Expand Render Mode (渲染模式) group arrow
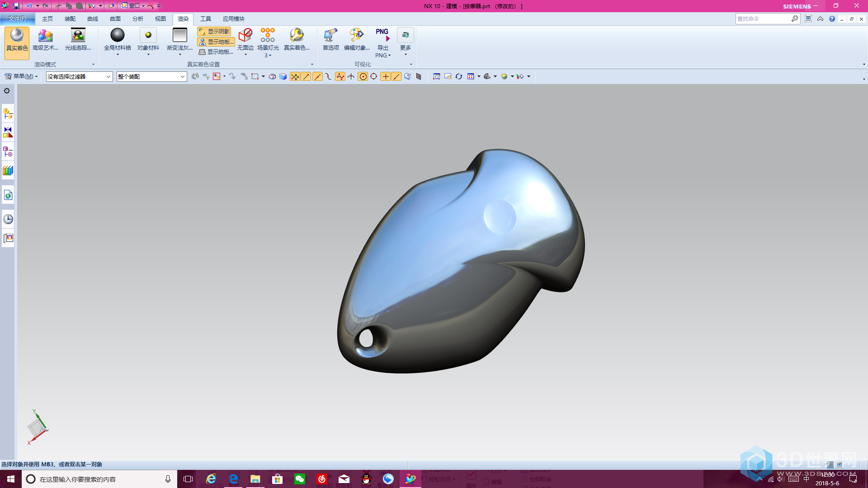This screenshot has width=868, height=488. 94,64
